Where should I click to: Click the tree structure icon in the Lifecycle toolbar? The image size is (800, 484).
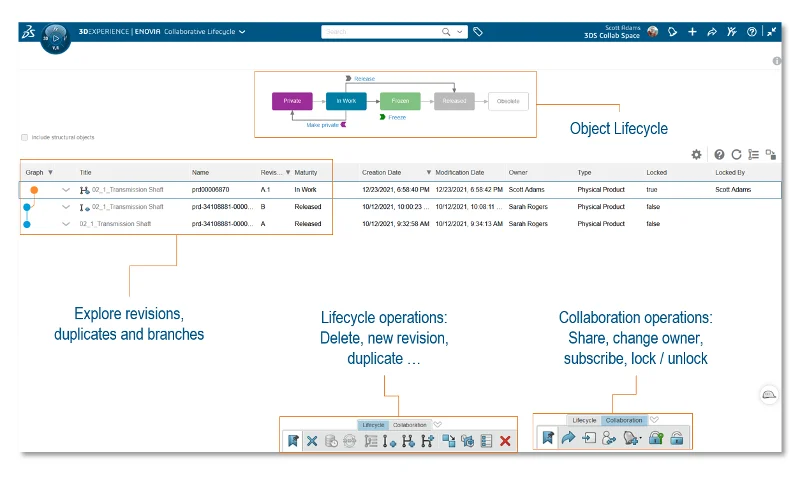tap(371, 441)
